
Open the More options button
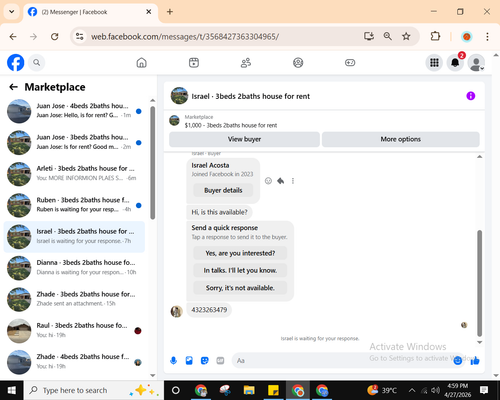pyautogui.click(x=401, y=139)
